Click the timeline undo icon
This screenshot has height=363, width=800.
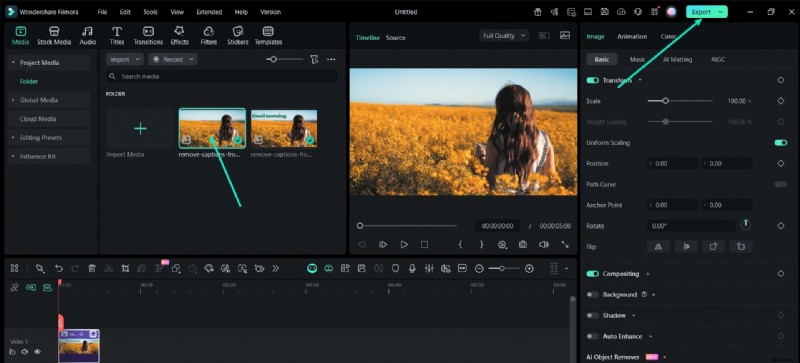coord(59,269)
